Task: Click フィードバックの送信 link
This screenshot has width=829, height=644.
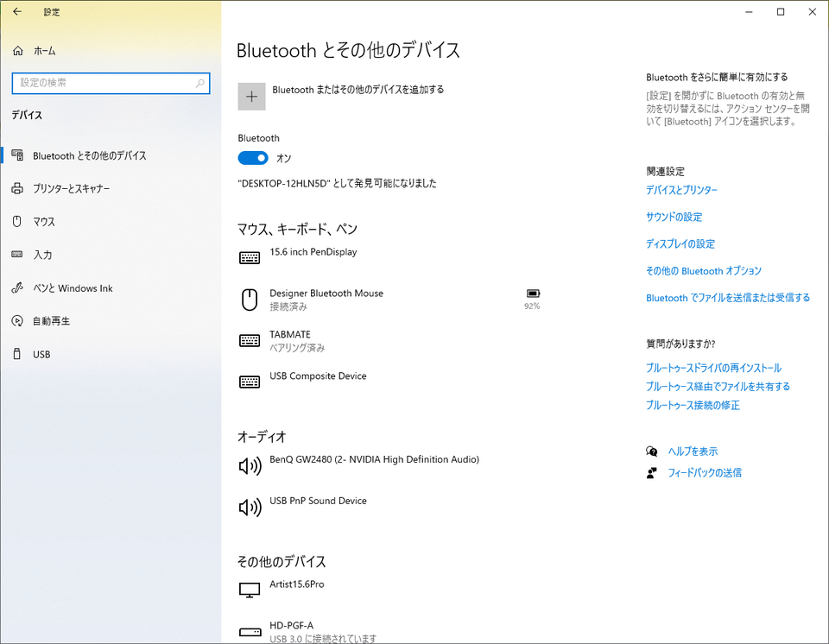Action: pos(705,473)
